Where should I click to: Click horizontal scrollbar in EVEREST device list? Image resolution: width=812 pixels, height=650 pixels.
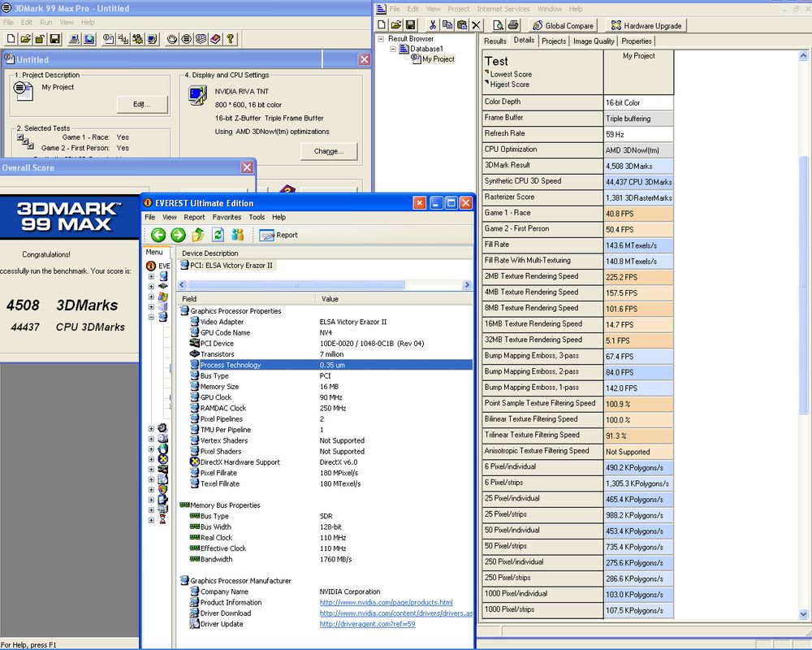coord(296,284)
